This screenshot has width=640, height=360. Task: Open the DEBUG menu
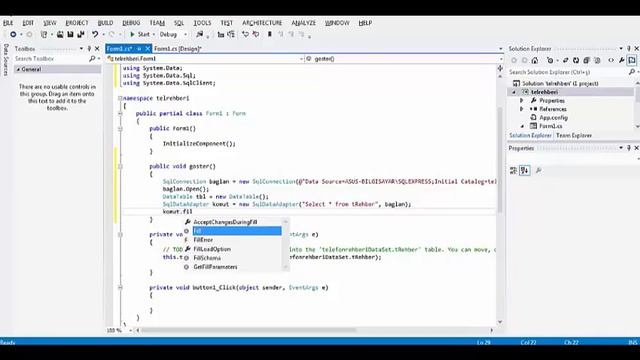131,23
